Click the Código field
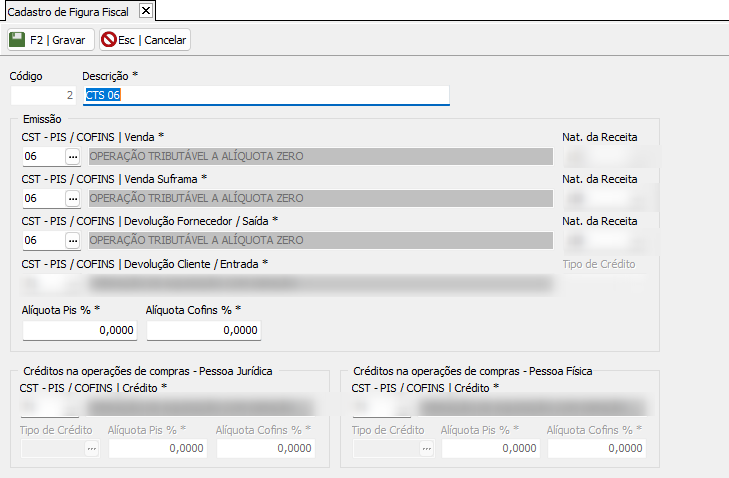Image resolution: width=729 pixels, height=478 pixels. 43,96
